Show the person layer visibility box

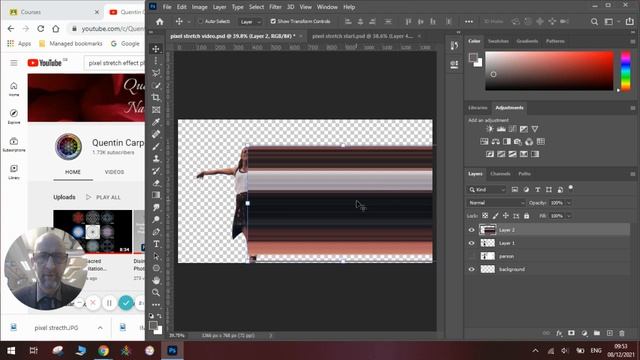point(471,256)
